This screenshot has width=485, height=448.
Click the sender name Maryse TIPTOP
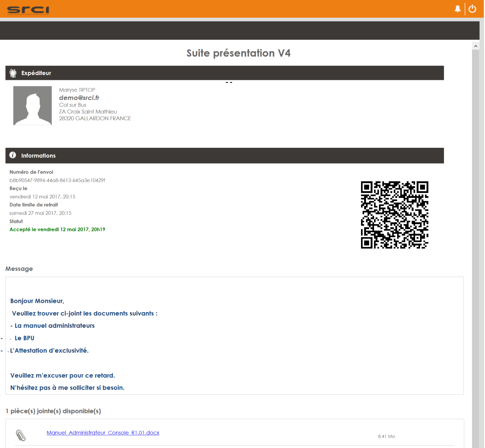coord(77,90)
